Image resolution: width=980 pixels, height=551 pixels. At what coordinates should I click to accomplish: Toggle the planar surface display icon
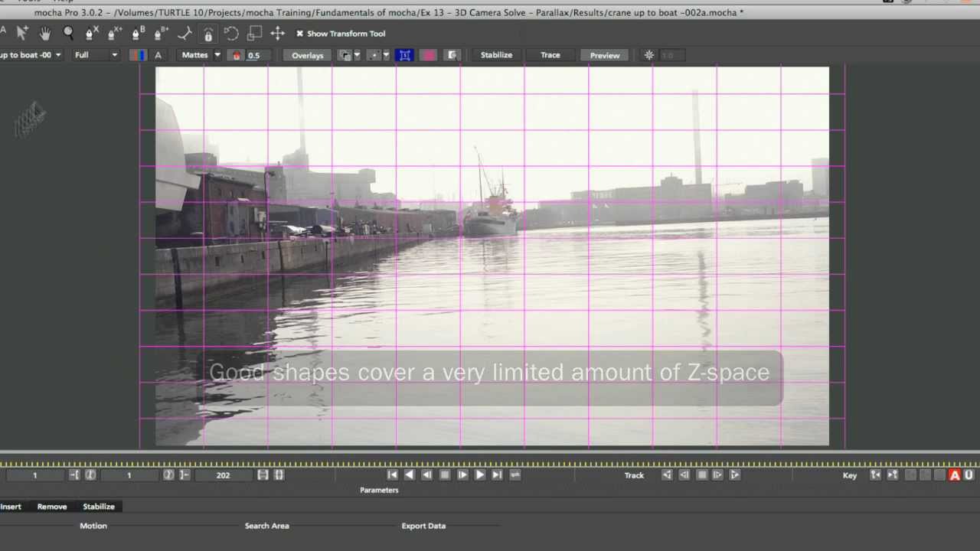point(405,55)
